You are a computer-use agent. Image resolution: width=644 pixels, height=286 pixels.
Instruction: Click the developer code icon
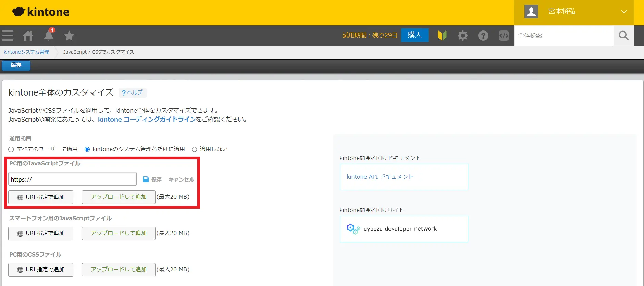504,36
